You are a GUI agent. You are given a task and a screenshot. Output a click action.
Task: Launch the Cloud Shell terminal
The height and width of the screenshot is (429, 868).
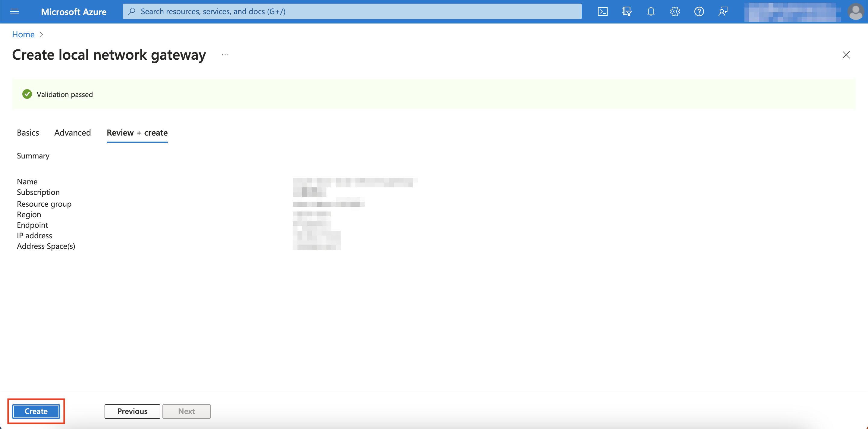pyautogui.click(x=602, y=11)
